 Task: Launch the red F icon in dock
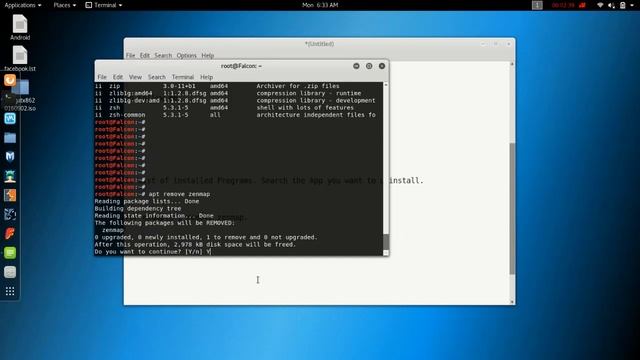click(10, 233)
